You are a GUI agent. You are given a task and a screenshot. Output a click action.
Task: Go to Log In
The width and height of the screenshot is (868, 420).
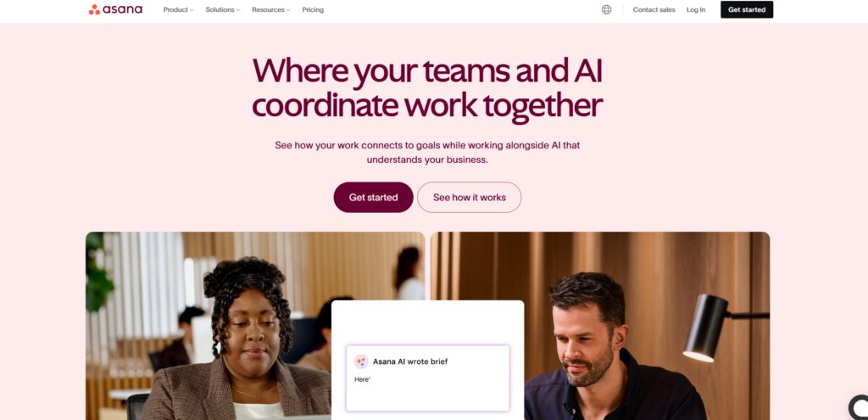pyautogui.click(x=696, y=9)
